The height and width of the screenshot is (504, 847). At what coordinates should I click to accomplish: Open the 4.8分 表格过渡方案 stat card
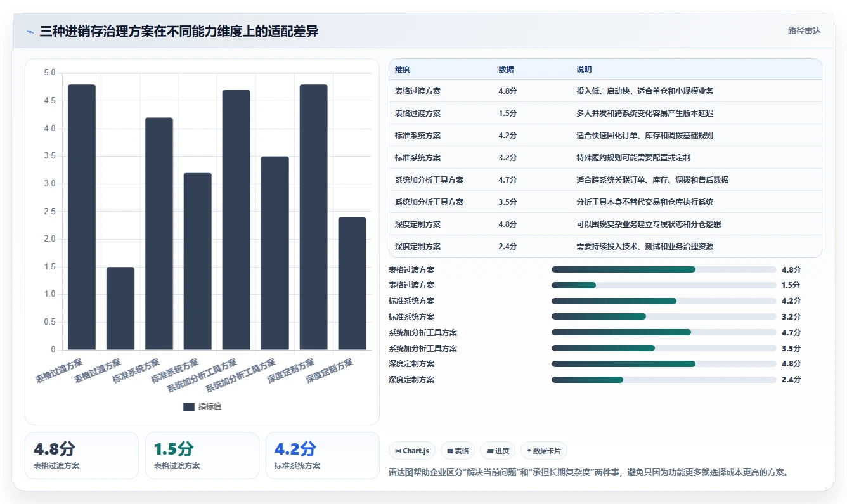(82, 455)
